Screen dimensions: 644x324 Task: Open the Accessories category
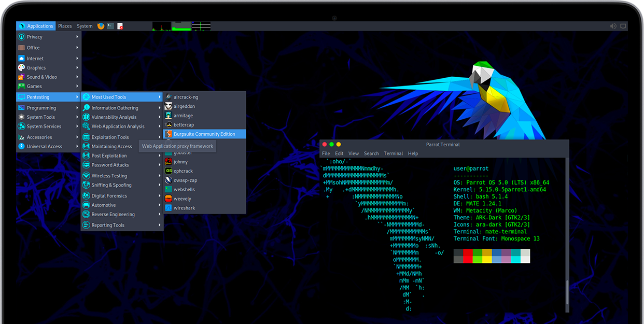[49, 137]
